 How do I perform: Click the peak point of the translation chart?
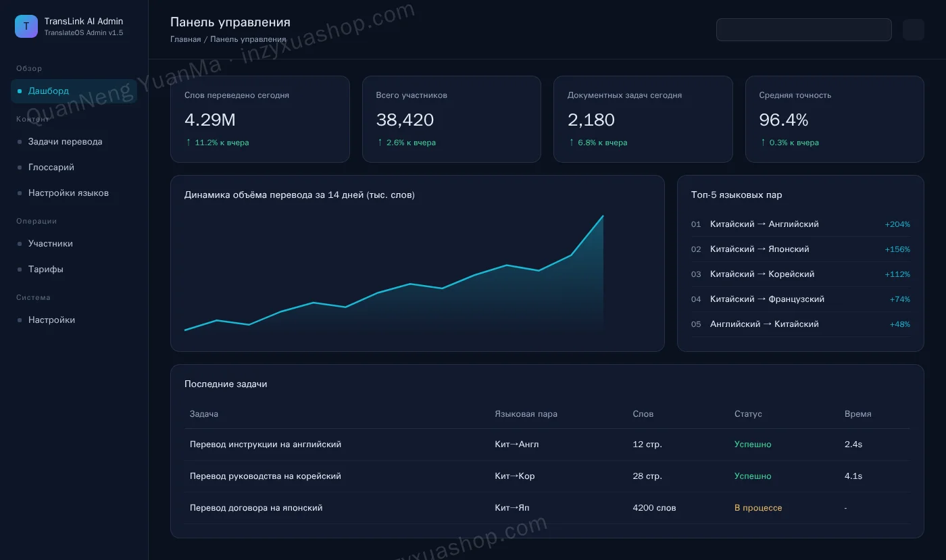coord(603,216)
